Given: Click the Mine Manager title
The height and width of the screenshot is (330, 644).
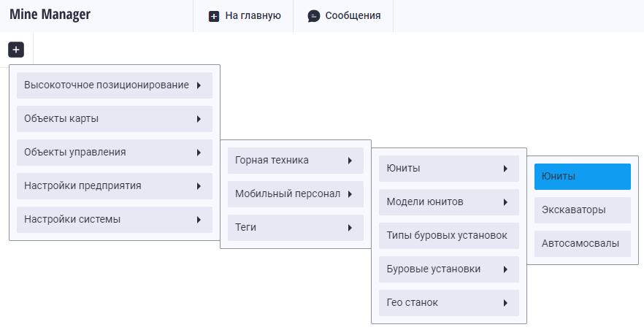Looking at the screenshot, I should tap(50, 15).
